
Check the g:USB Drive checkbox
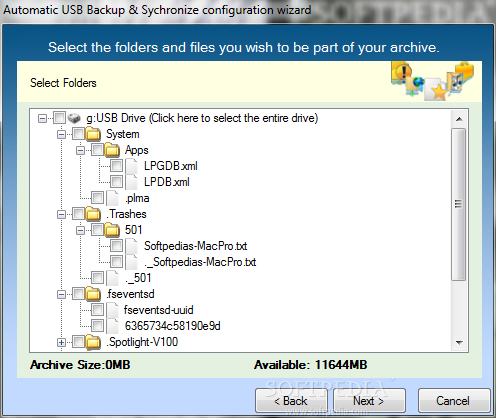point(59,118)
